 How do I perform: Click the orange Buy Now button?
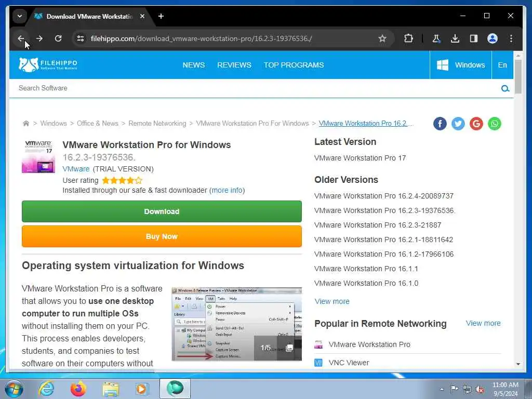162,236
